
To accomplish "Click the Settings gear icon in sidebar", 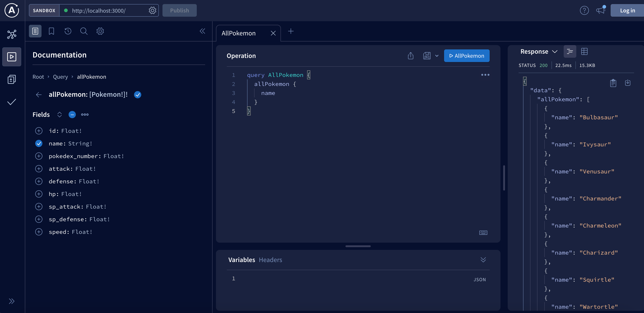I will [x=100, y=31].
